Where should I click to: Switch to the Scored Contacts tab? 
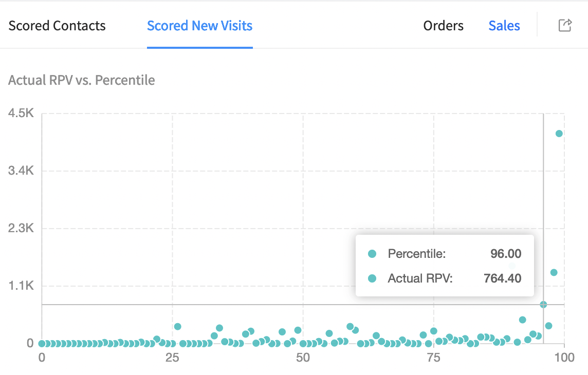click(57, 26)
